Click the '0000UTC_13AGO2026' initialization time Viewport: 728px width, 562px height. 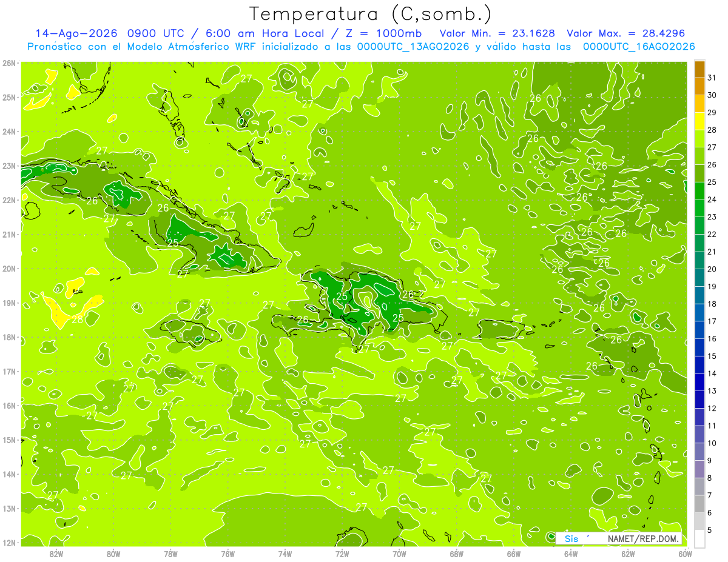coord(413,47)
